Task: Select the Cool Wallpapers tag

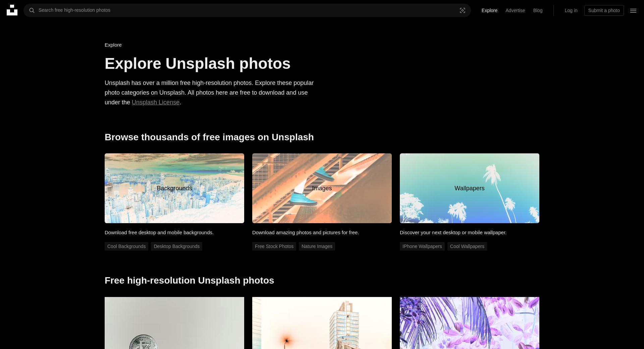Action: [467, 246]
